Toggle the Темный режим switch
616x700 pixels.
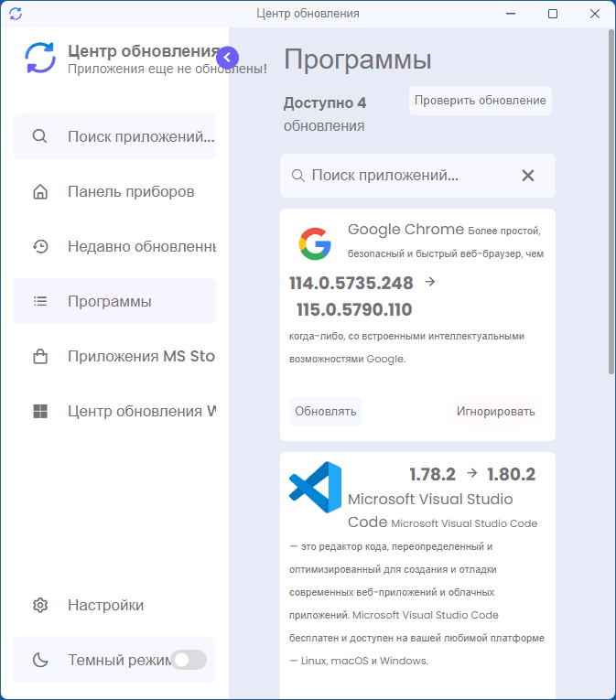(x=189, y=660)
